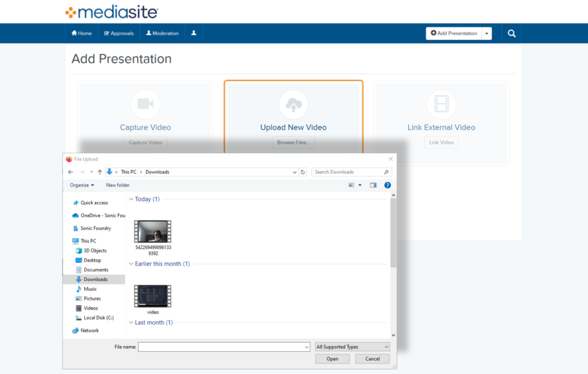Image resolution: width=588 pixels, height=374 pixels.
Task: Select OneDrive - Sonic Fou in sidebar
Action: click(98, 215)
